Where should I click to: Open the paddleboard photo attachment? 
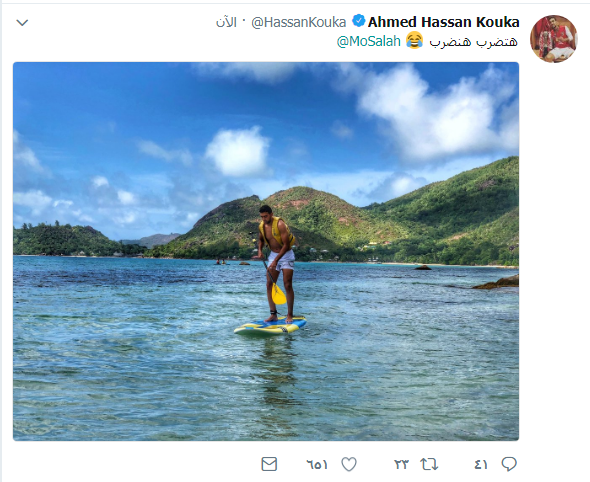coord(266,251)
